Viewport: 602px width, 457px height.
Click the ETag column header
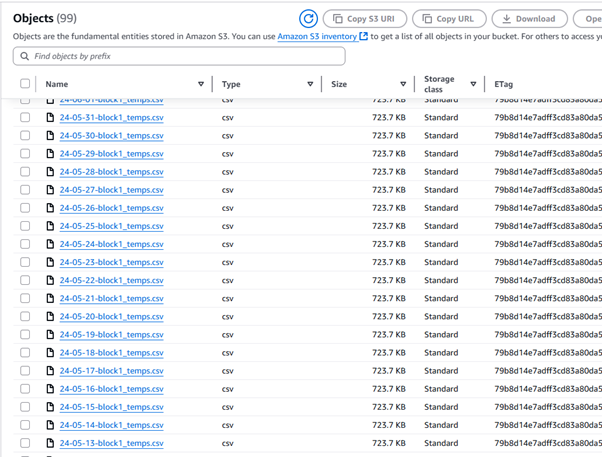[x=503, y=84]
